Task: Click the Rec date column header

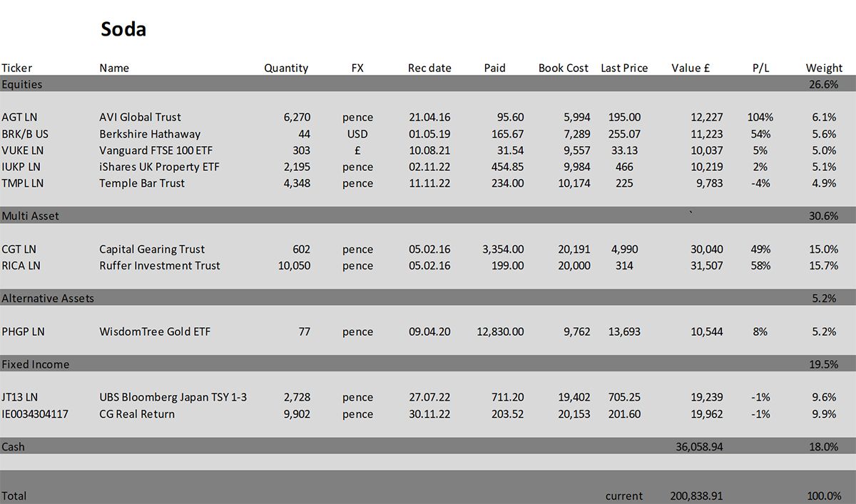Action: pyautogui.click(x=429, y=68)
